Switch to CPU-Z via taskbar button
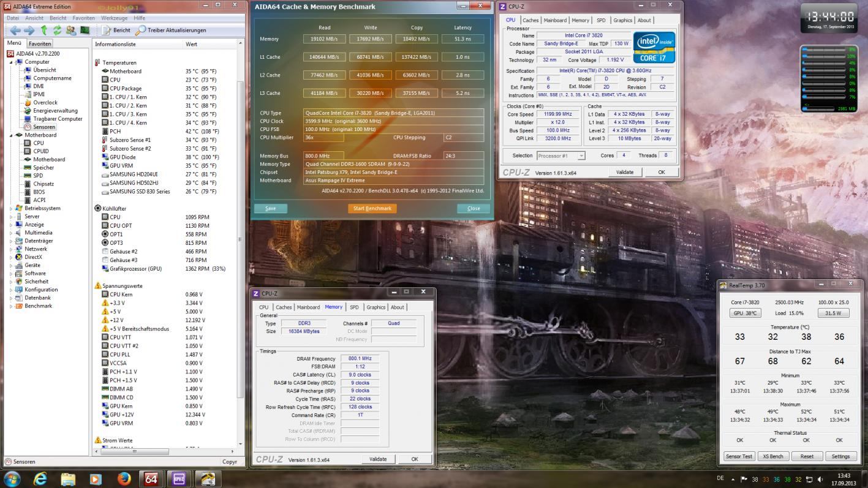868x488 pixels. click(x=180, y=479)
